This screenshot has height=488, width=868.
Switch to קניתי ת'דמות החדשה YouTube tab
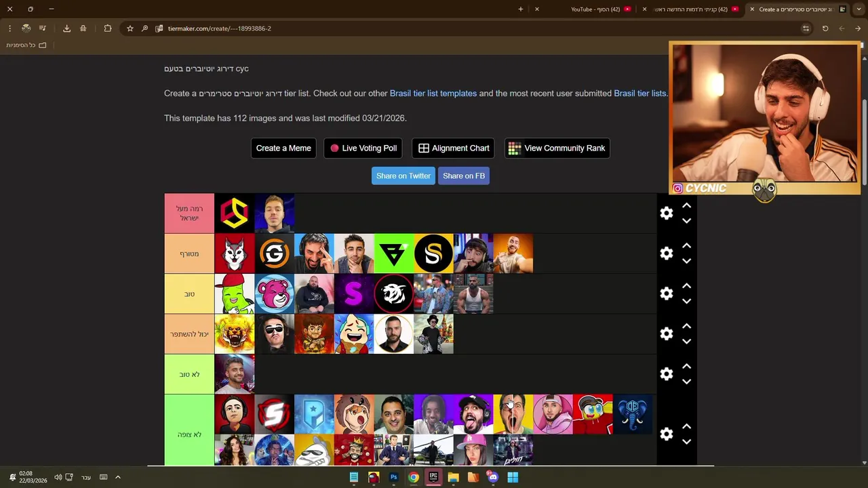click(692, 9)
